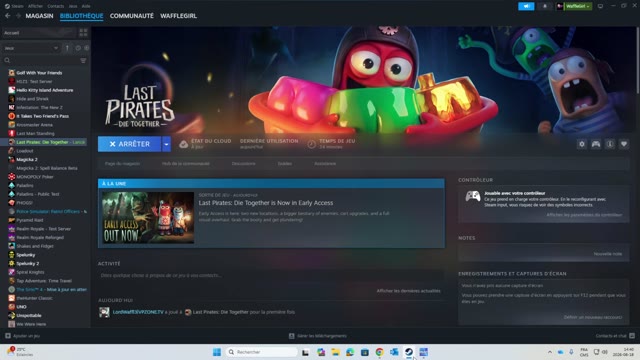Viewport: 640px width, 360px height.
Task: Open 'Afficher les dernières actualités' link
Action: point(408,291)
